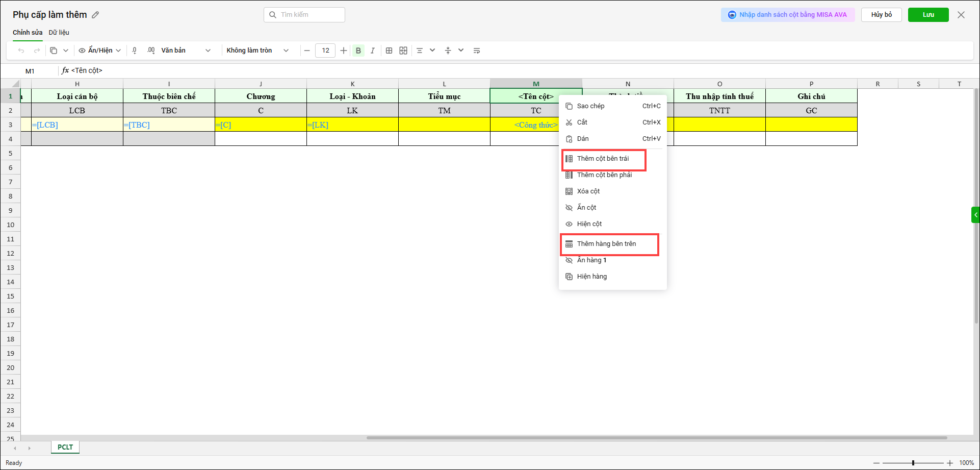Click the zoom slider in the status bar
Image resolution: width=980 pixels, height=470 pixels.
(913, 463)
